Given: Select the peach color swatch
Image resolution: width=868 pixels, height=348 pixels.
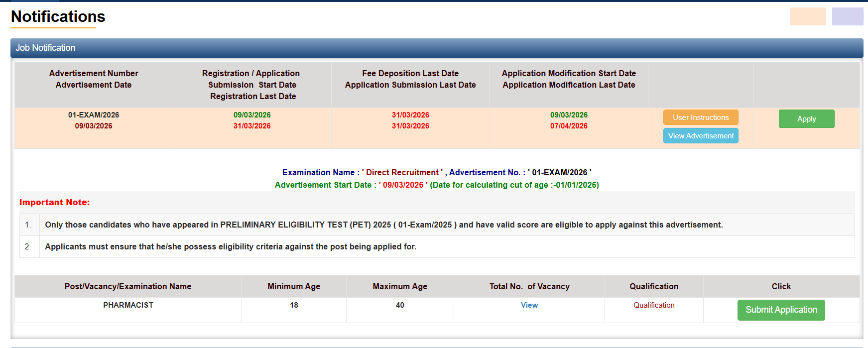Looking at the screenshot, I should click(807, 16).
